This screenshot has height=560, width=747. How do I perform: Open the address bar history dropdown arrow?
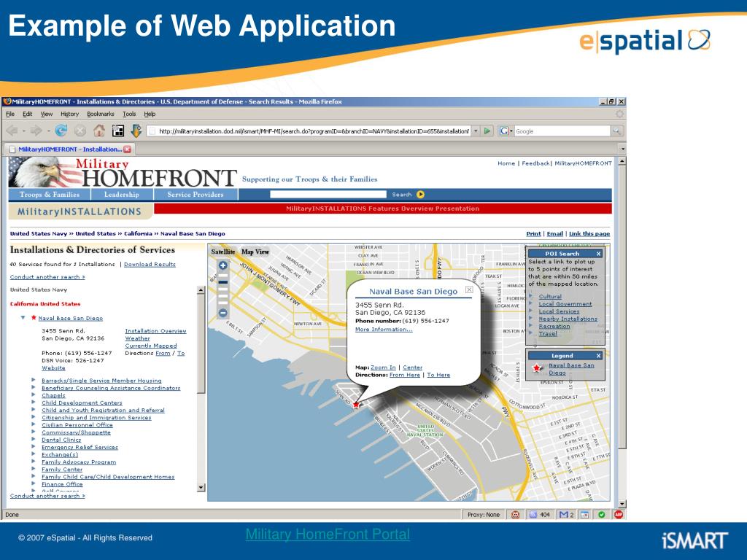(476, 131)
